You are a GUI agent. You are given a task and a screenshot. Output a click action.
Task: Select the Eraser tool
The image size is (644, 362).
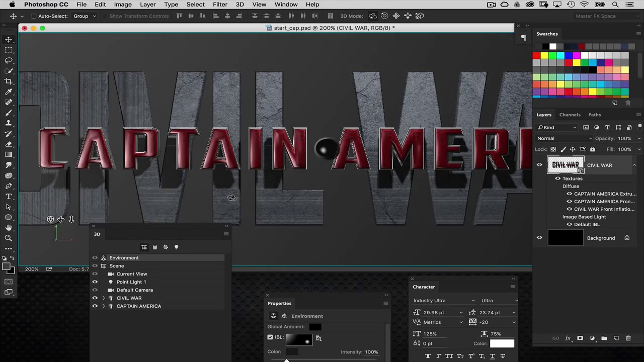point(9,144)
